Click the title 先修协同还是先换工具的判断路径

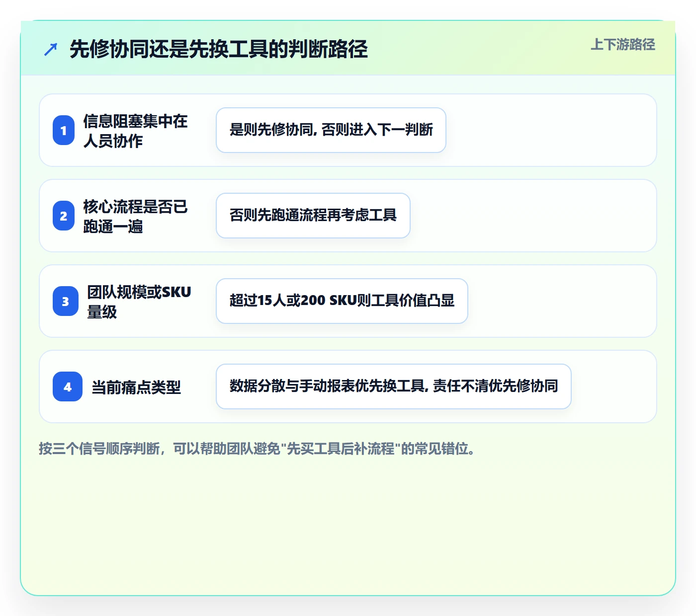click(219, 49)
